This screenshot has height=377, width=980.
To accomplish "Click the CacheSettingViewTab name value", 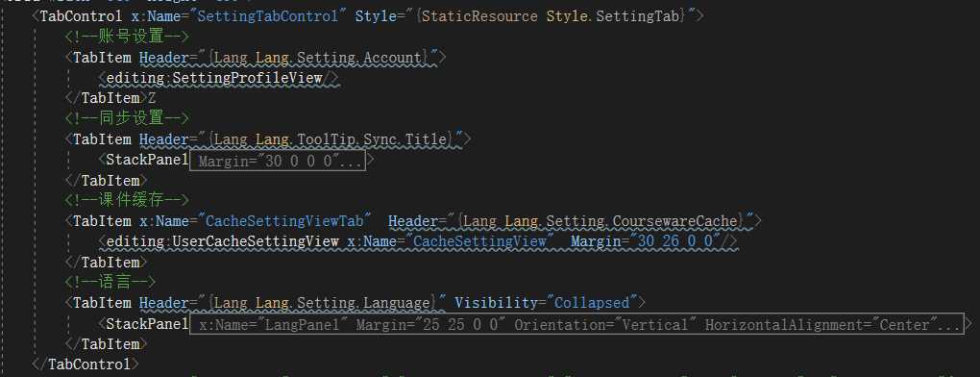I will coord(285,221).
